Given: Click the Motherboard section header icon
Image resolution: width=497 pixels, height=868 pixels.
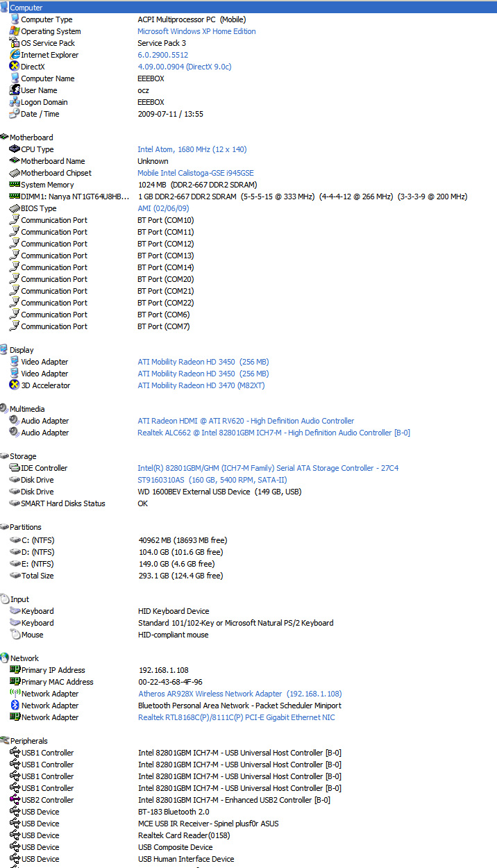Looking at the screenshot, I should [4, 137].
